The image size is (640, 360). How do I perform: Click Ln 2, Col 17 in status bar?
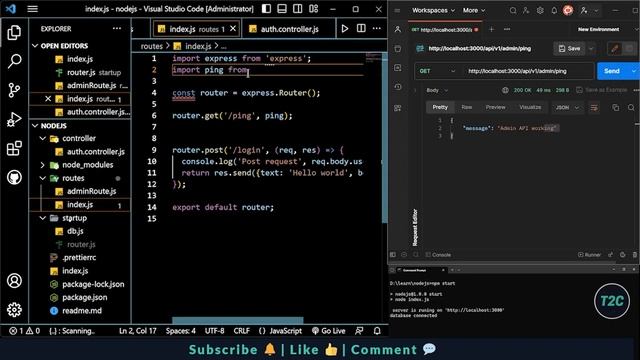tap(138, 331)
